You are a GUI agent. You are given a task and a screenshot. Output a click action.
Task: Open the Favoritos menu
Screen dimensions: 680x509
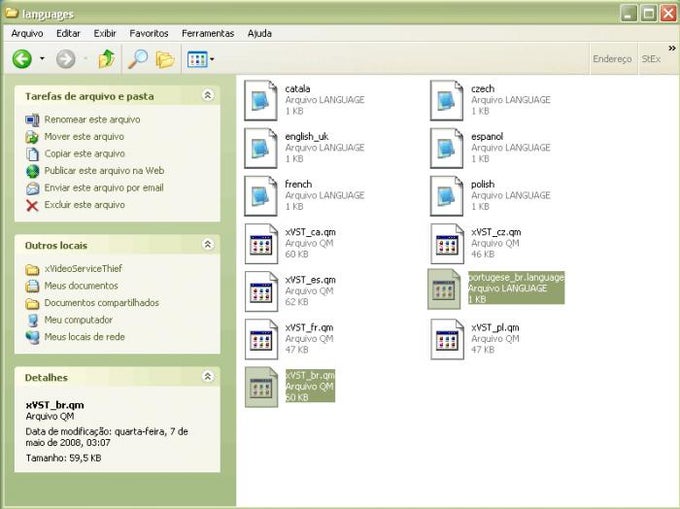click(149, 33)
